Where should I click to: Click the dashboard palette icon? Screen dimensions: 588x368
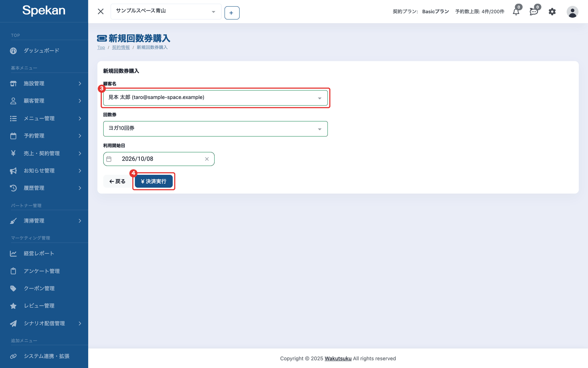[13, 51]
